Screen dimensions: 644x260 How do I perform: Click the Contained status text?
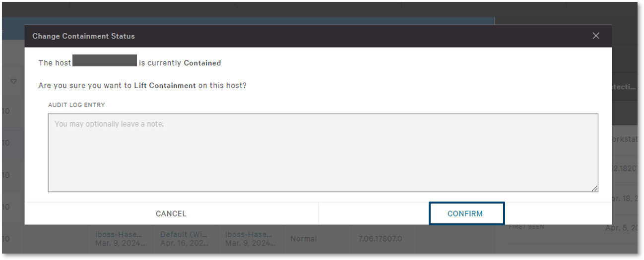point(202,63)
